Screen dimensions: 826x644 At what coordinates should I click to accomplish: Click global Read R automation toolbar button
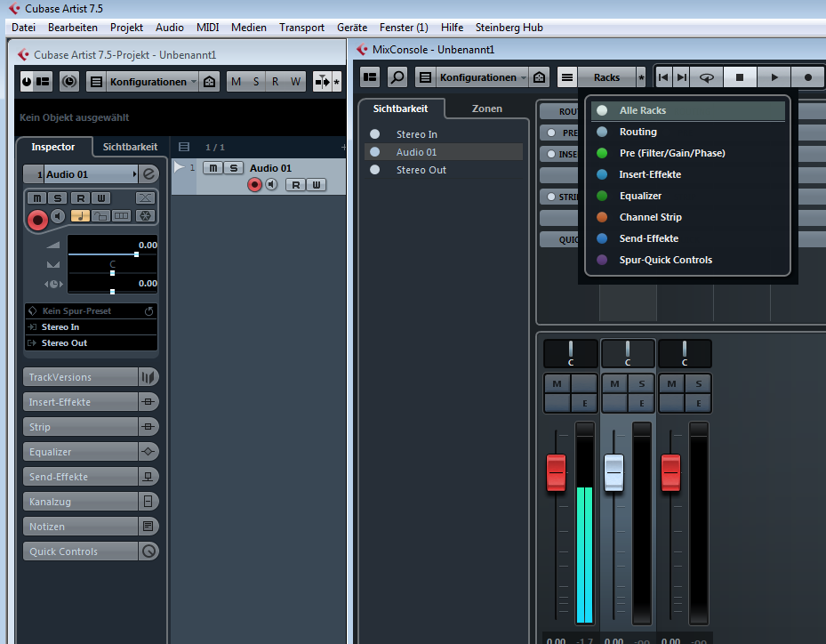(276, 82)
